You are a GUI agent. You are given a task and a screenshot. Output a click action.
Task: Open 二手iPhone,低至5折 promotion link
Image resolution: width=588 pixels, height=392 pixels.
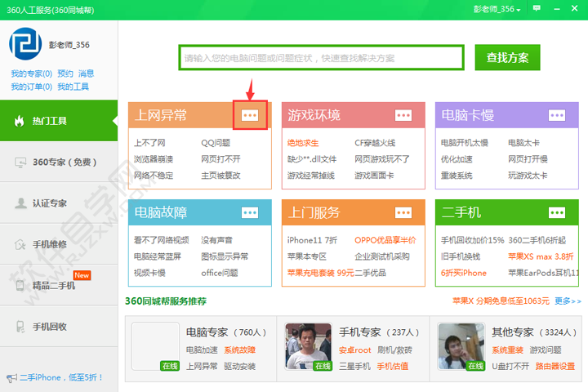coord(61,377)
